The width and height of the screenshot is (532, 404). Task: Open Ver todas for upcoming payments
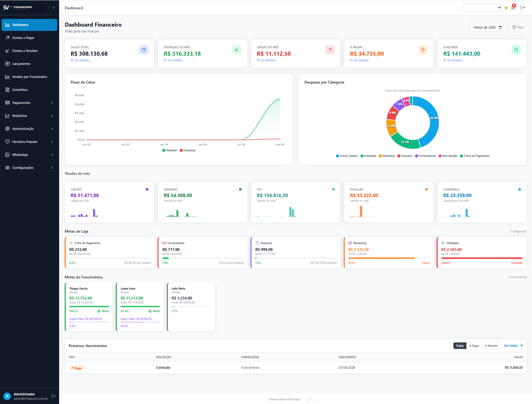pos(513,346)
